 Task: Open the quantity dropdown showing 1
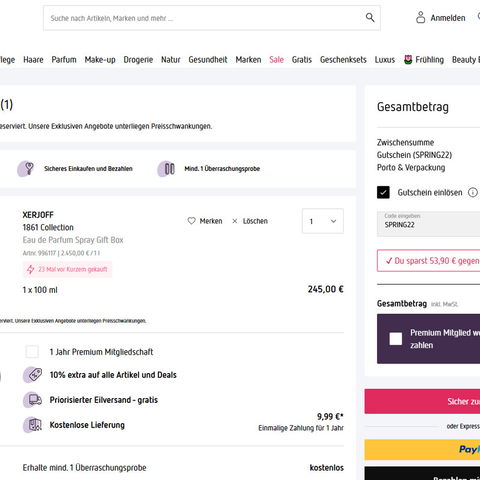[x=323, y=221]
